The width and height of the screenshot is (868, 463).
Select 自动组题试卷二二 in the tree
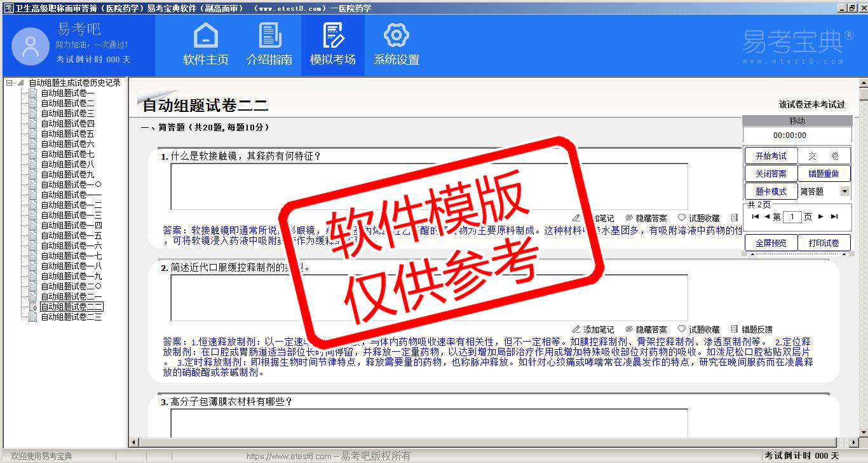[x=71, y=307]
